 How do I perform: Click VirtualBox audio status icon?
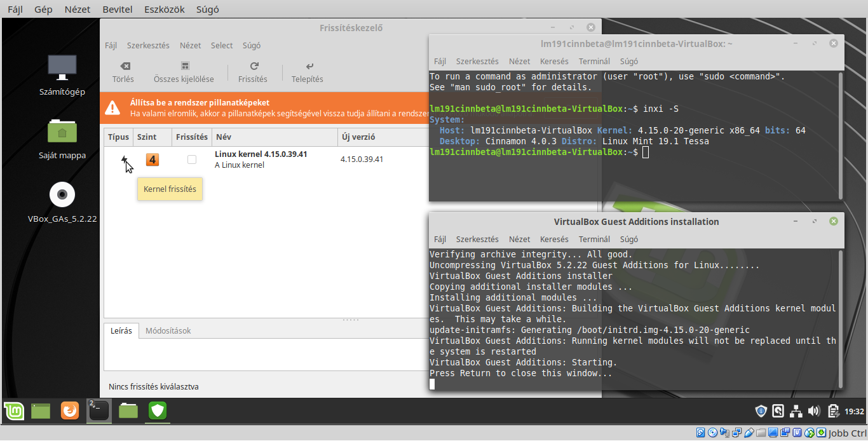(725, 433)
